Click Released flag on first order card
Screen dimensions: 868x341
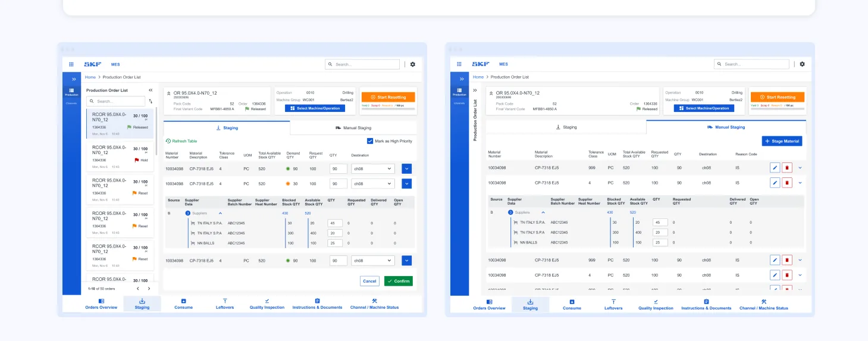coord(129,127)
